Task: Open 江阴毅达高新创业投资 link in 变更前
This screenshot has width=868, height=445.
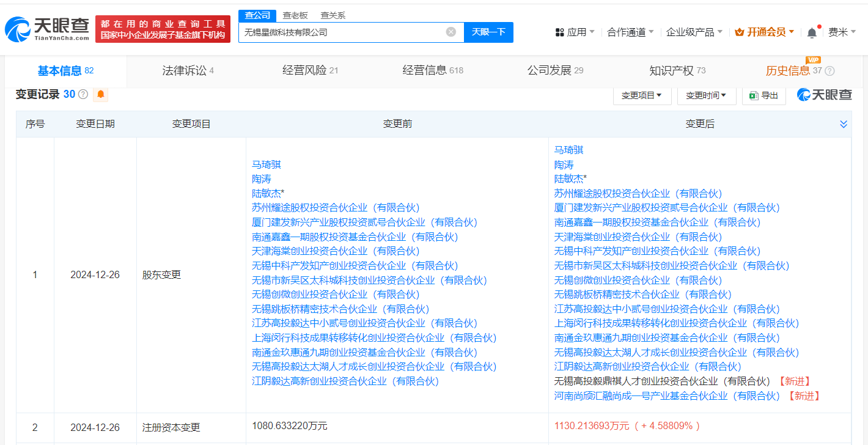Action: coord(345,381)
